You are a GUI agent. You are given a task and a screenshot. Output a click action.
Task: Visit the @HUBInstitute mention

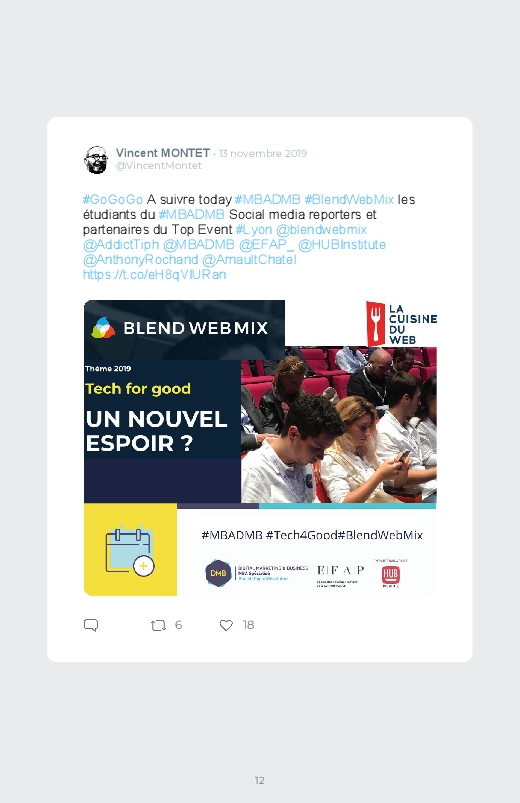342,244
